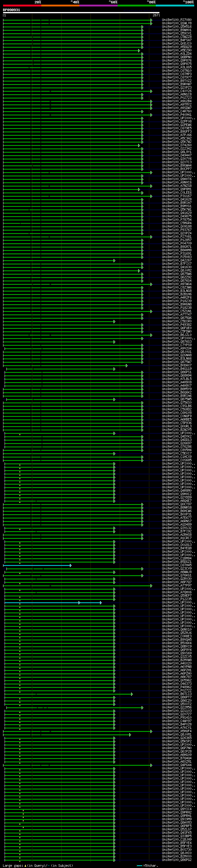The image size is (197, 868).
Task: Pick the UniRef100_B9T0Z2 row label
Action: [176, 81]
